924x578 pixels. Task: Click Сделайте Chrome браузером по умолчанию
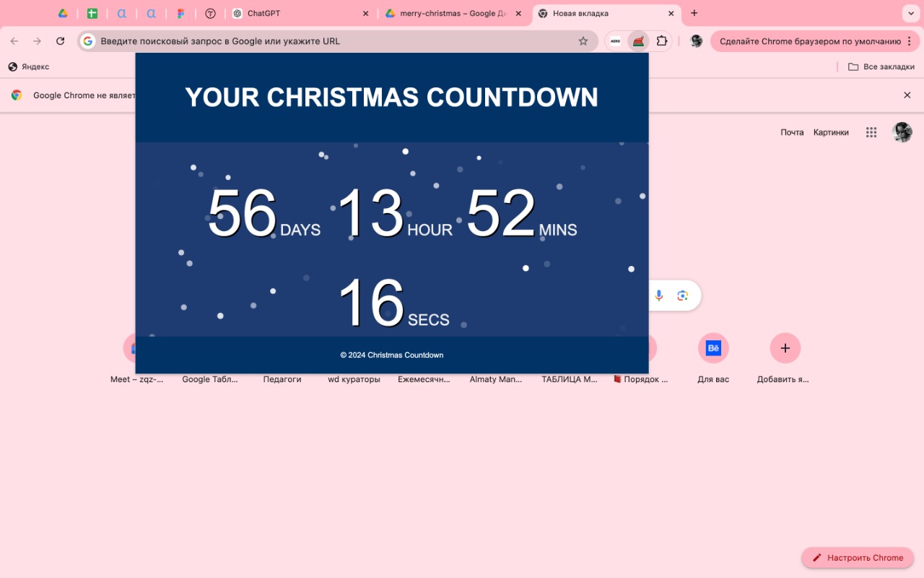pos(811,41)
